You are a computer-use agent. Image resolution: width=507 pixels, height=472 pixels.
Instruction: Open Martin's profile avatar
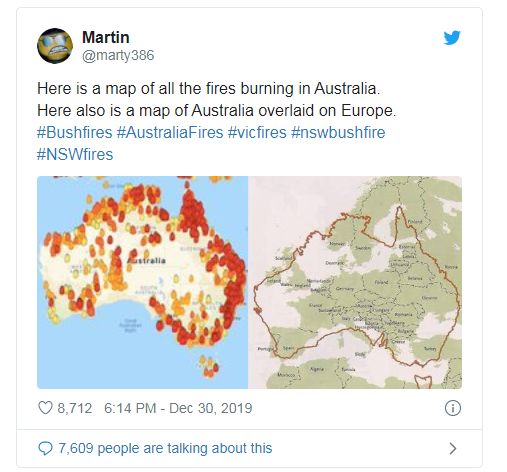55,46
